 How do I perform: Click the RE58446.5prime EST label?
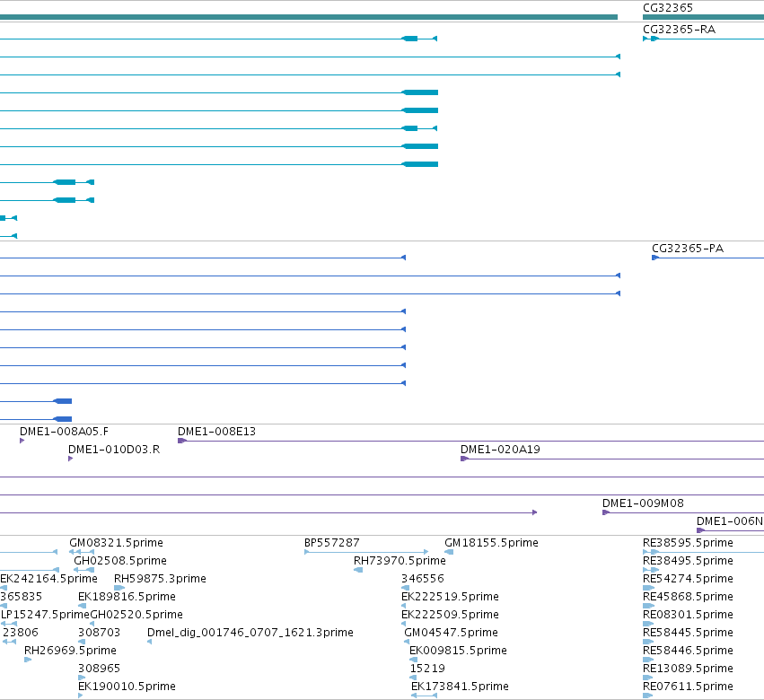[x=688, y=651]
